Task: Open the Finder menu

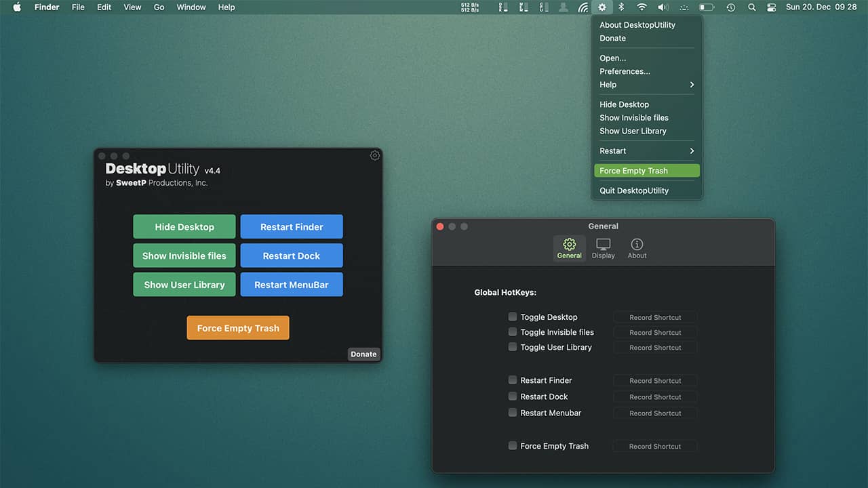Action: (x=47, y=7)
